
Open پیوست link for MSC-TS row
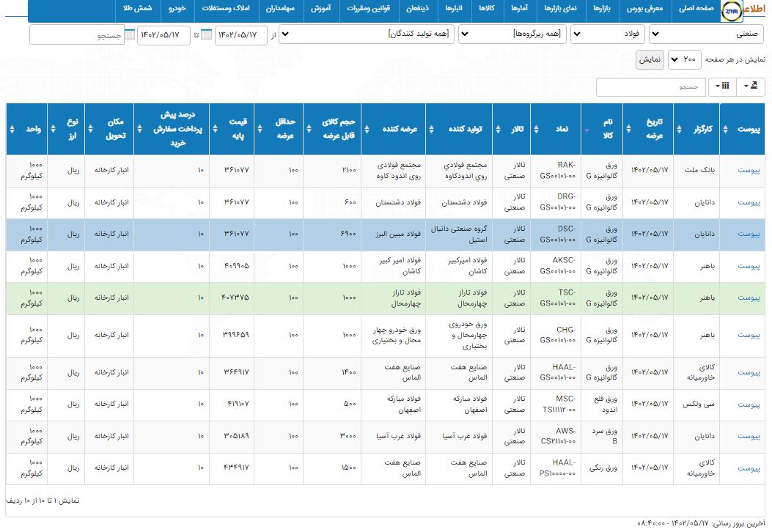[x=749, y=404]
